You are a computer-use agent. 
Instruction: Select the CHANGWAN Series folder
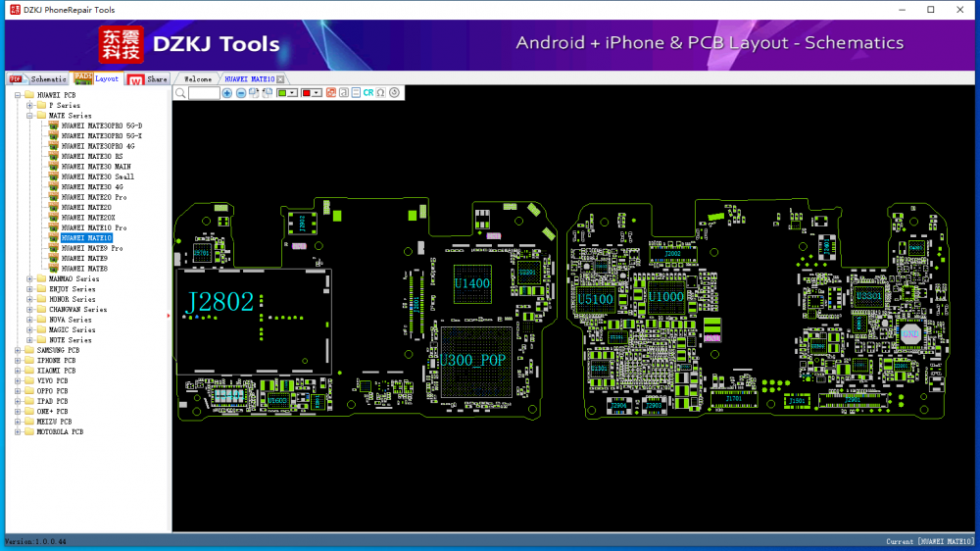coord(77,310)
